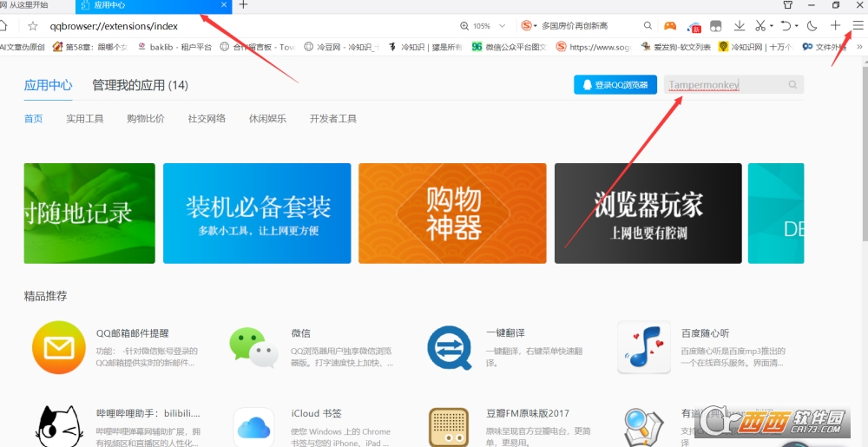Viewport: 868px width, 447px height.
Task: Select the 首页 category
Action: click(33, 118)
